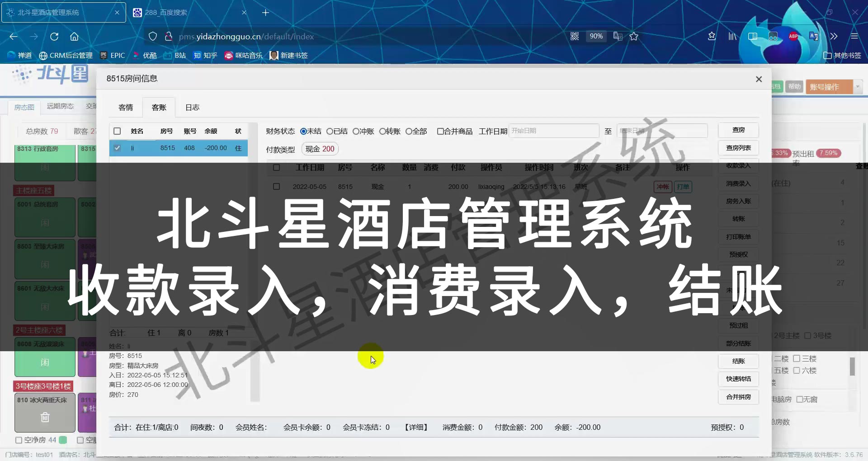Click the 快速转结 button
The image size is (868, 461).
coord(738,379)
